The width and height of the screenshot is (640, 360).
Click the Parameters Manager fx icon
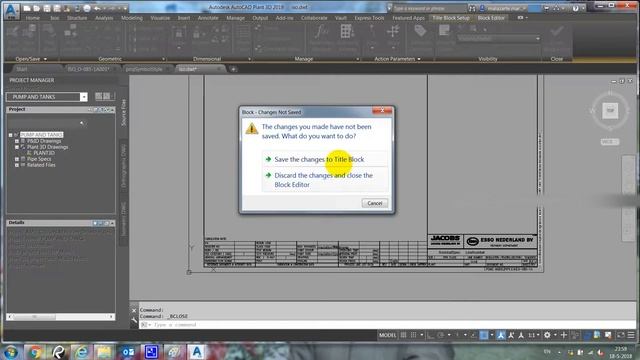pos(321,31)
